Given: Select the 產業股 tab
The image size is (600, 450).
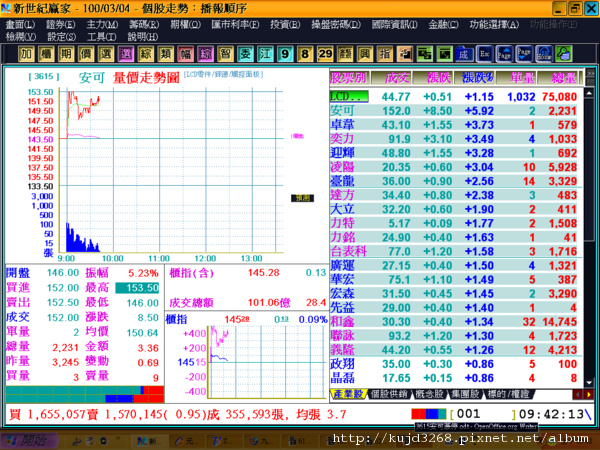Looking at the screenshot, I should click(348, 394).
